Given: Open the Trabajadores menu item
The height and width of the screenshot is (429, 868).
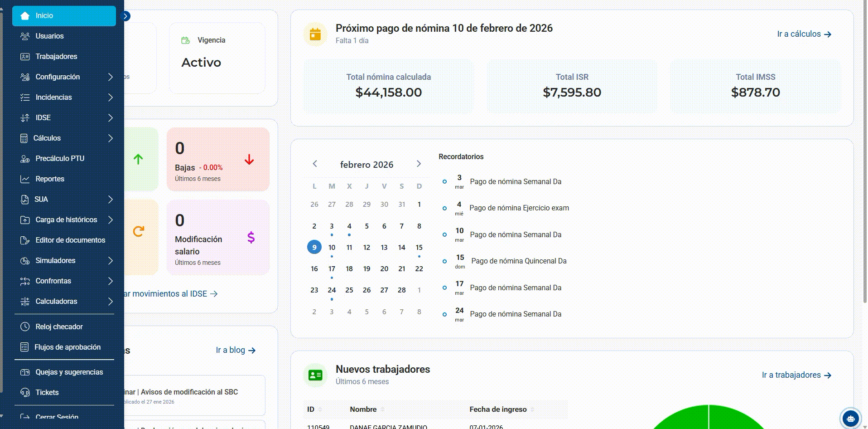Looking at the screenshot, I should coord(64,57).
